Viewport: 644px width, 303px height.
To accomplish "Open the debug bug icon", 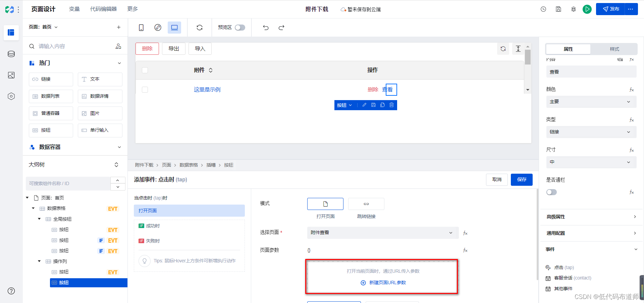I will coord(574,9).
